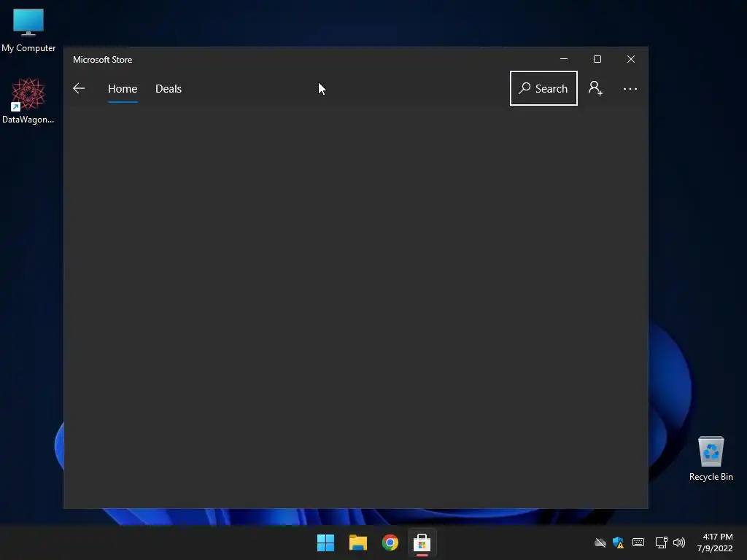Open the Search box in Microsoft Store
This screenshot has width=747, height=560.
[543, 88]
